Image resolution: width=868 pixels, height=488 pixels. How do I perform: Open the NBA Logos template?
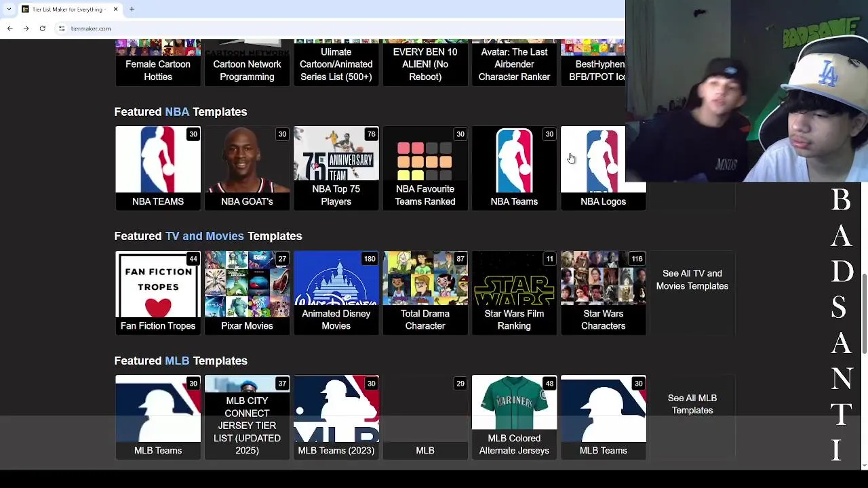tap(603, 168)
